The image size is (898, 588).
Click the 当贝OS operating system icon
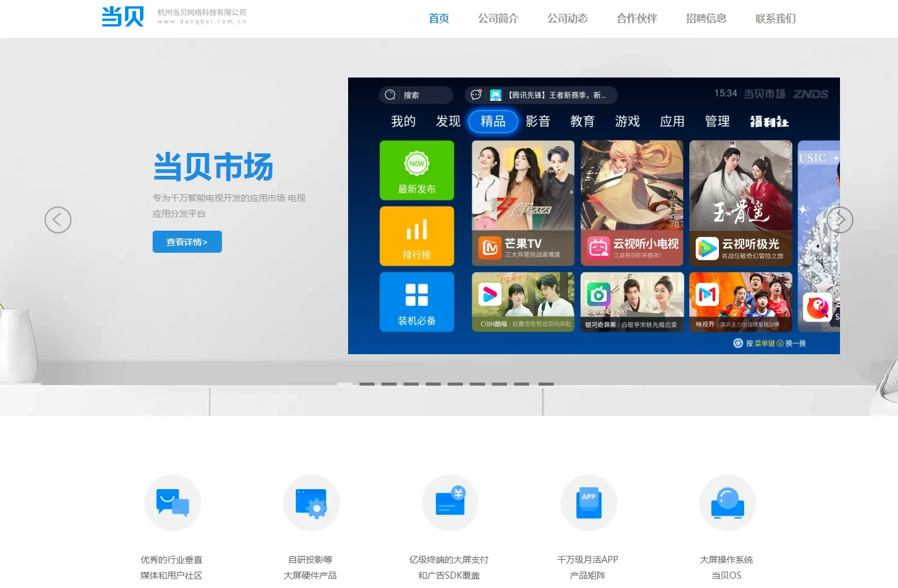tap(728, 503)
